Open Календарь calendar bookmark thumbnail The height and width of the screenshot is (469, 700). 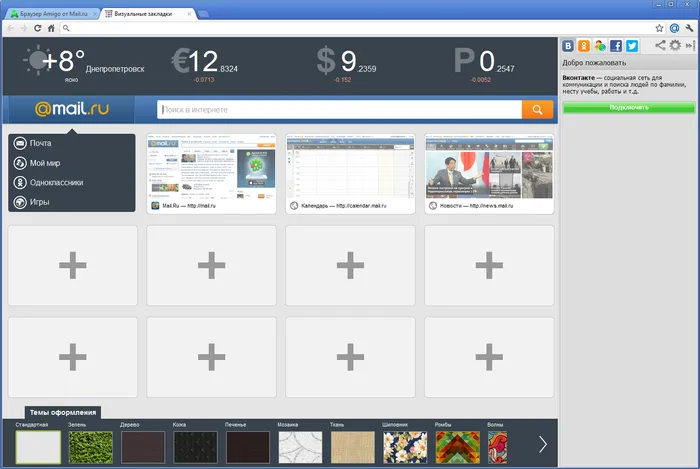pos(350,174)
